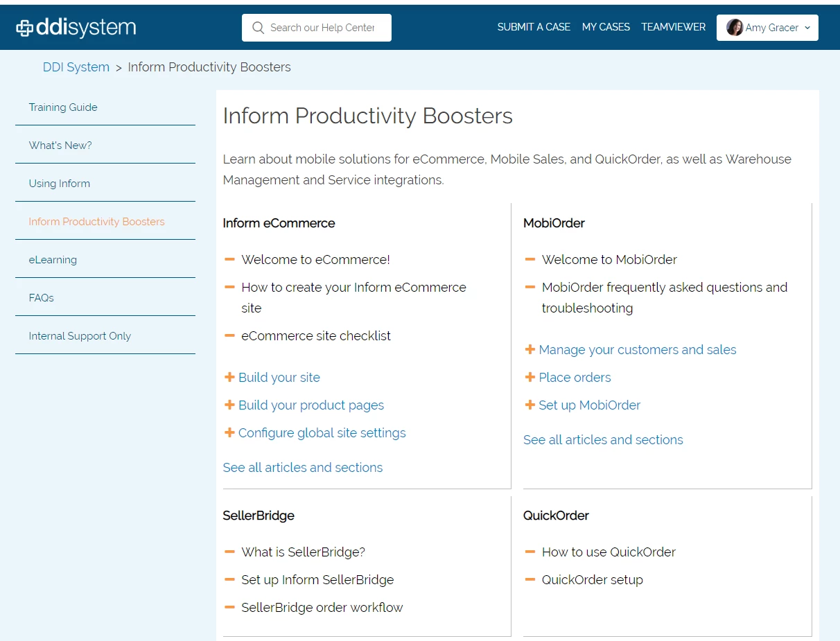Click the Inform Productivity Boosters page title
This screenshot has width=840, height=641.
click(368, 116)
